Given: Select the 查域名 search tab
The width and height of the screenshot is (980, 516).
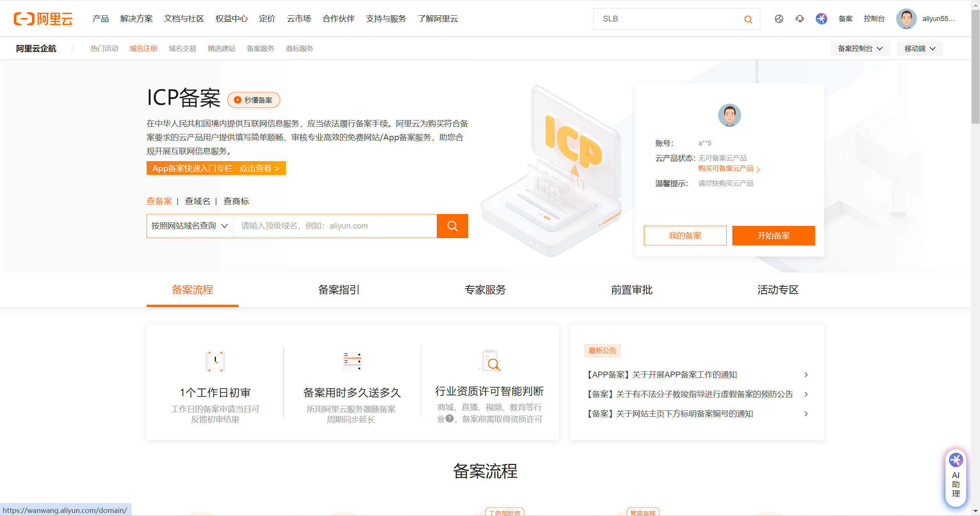Looking at the screenshot, I should (198, 201).
